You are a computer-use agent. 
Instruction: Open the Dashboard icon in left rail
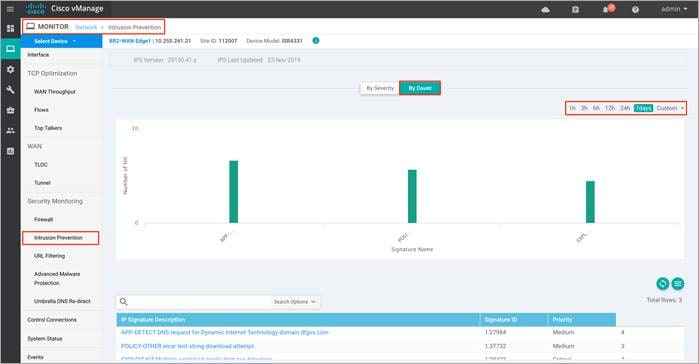[x=10, y=29]
